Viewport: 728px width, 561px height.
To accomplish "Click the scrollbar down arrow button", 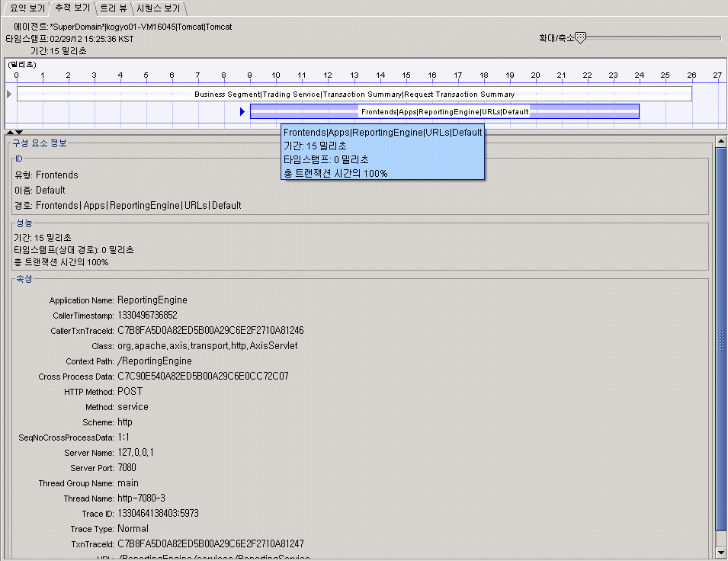I will [720, 552].
